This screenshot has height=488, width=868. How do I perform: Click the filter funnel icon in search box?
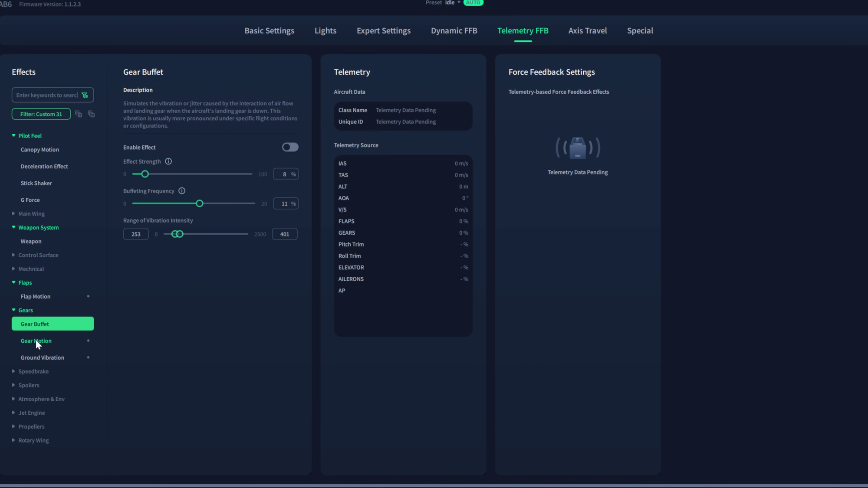85,95
